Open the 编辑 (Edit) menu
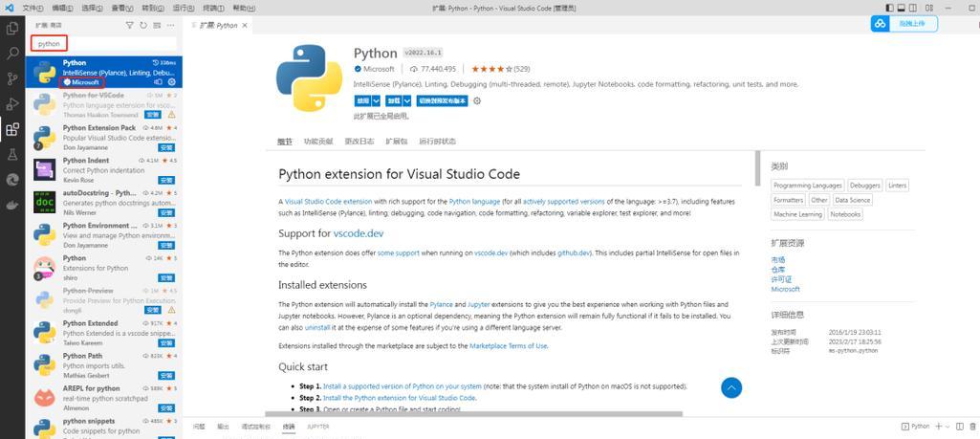Image resolution: width=980 pixels, height=439 pixels. click(62, 8)
